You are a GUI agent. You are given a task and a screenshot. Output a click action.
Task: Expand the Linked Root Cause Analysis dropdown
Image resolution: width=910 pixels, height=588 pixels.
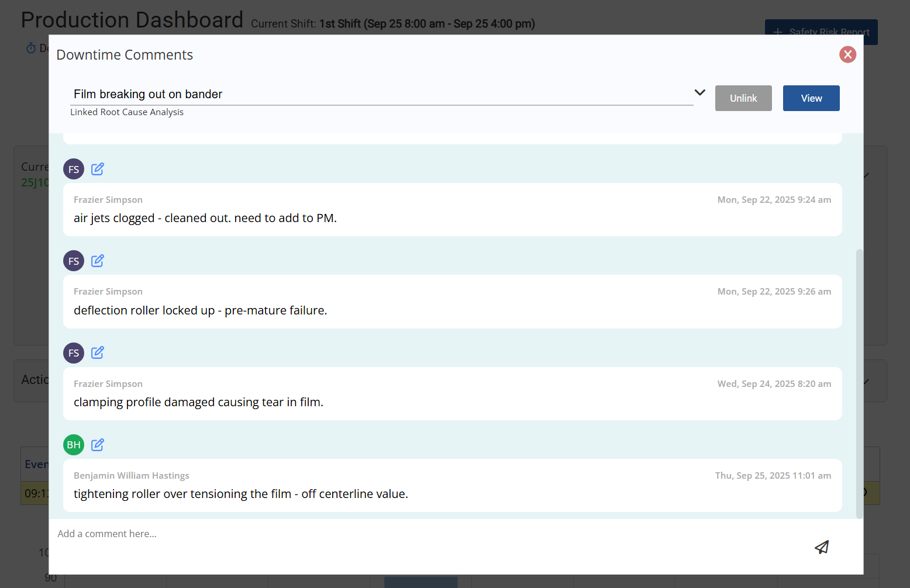click(699, 93)
